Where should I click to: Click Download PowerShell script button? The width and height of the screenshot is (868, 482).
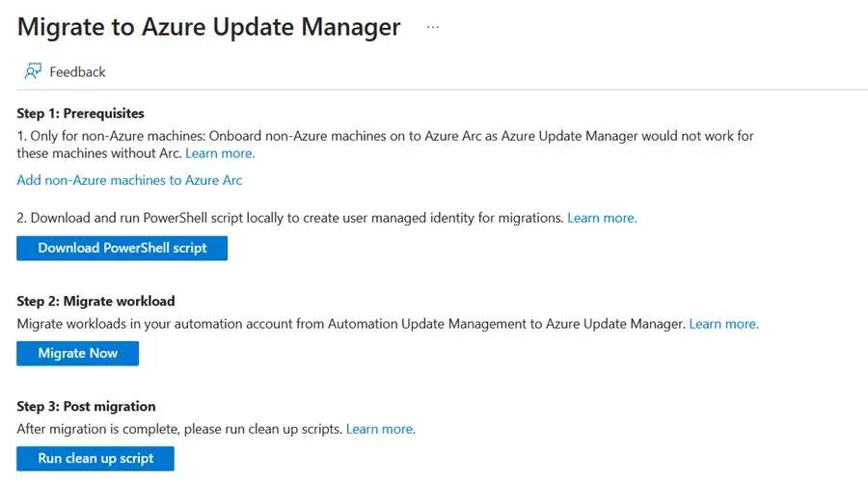coord(122,248)
